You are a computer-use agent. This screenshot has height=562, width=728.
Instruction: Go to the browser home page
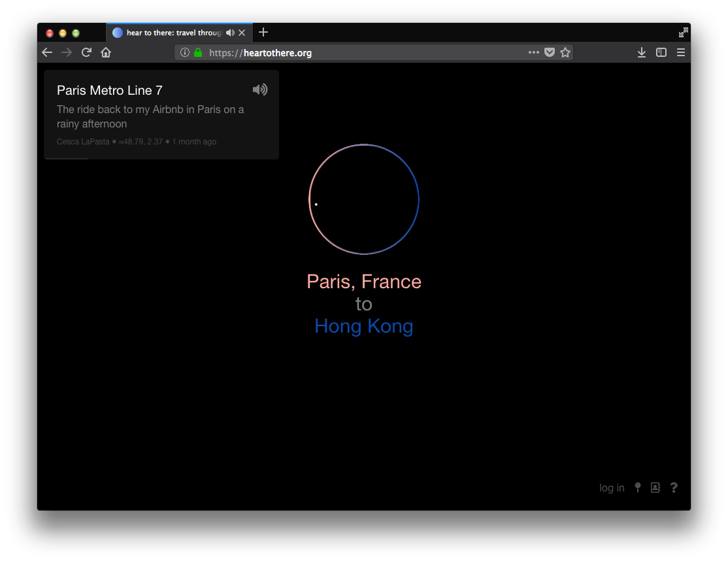106,52
